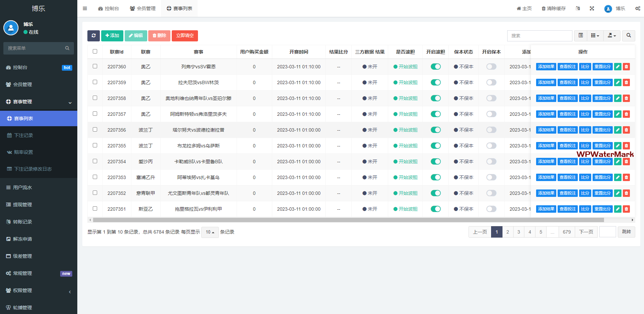Click 重置比分 for row 2207358

pyautogui.click(x=602, y=98)
